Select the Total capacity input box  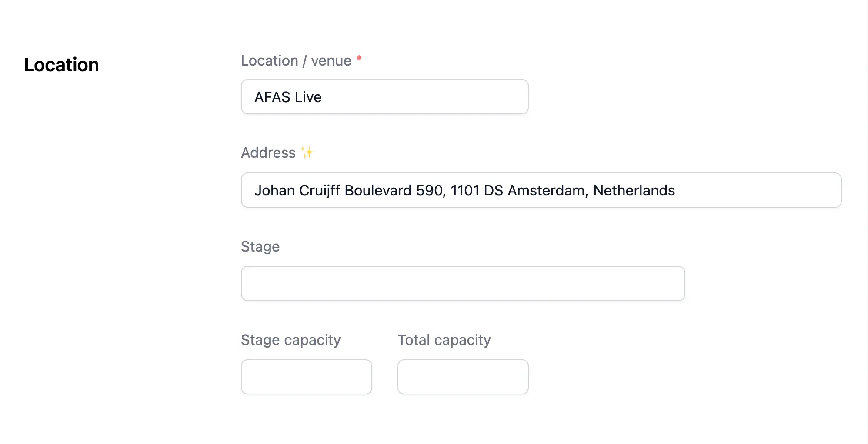463,377
